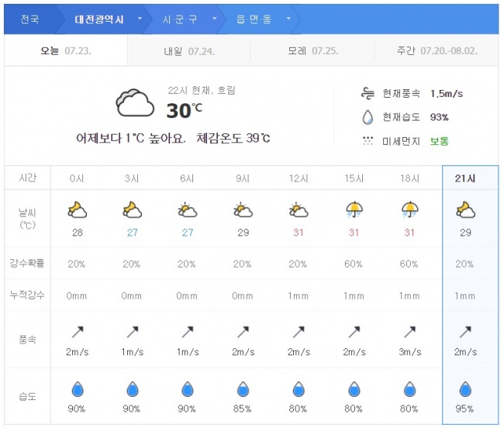Click the 15시 humidity droplet icon

pyautogui.click(x=354, y=389)
